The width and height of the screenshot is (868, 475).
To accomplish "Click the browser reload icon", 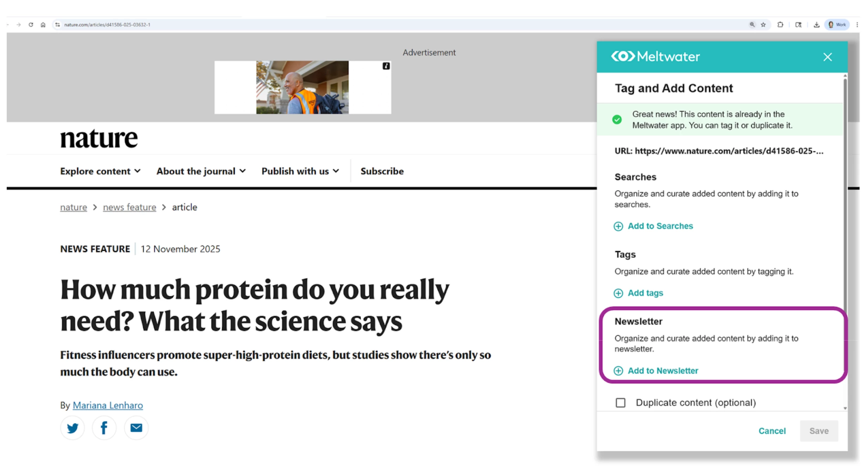I will [31, 25].
